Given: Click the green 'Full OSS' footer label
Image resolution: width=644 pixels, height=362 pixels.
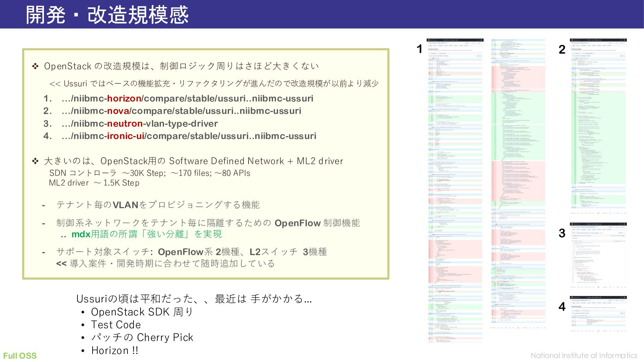Looking at the screenshot, I should coord(20,356).
